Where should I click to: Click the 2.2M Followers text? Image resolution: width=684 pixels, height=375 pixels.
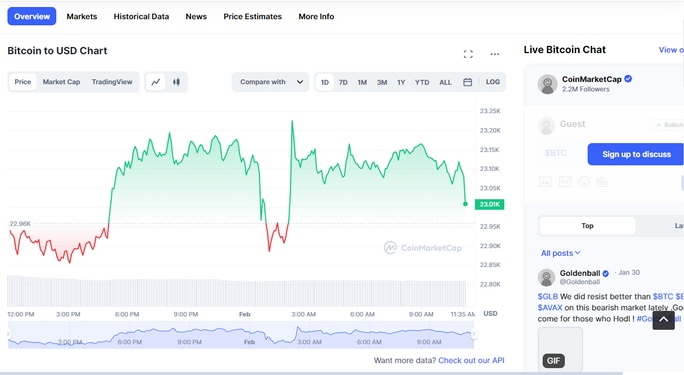585,89
